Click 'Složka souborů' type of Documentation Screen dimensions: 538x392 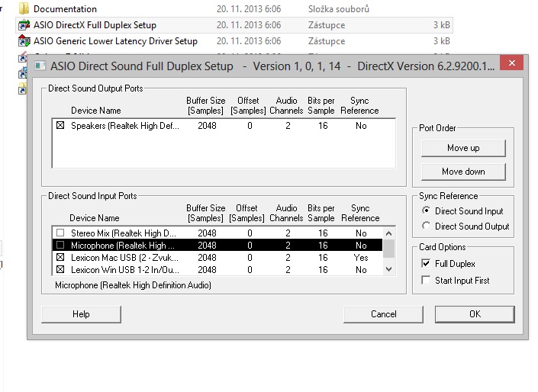coord(338,8)
